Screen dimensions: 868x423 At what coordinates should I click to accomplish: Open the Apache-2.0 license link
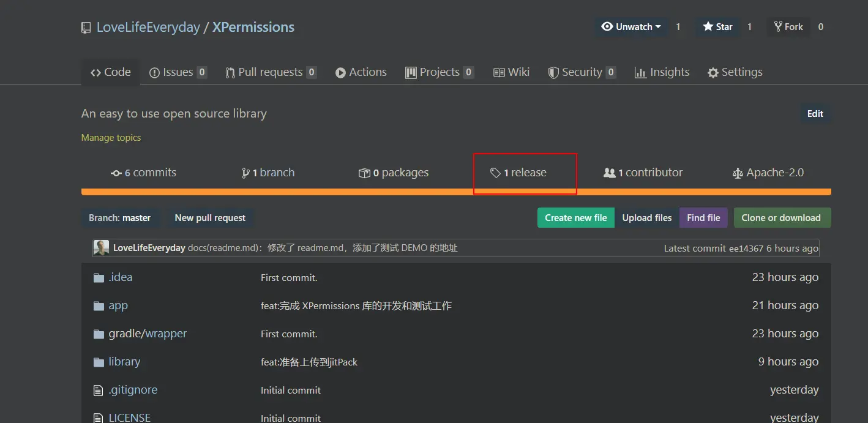pos(768,173)
